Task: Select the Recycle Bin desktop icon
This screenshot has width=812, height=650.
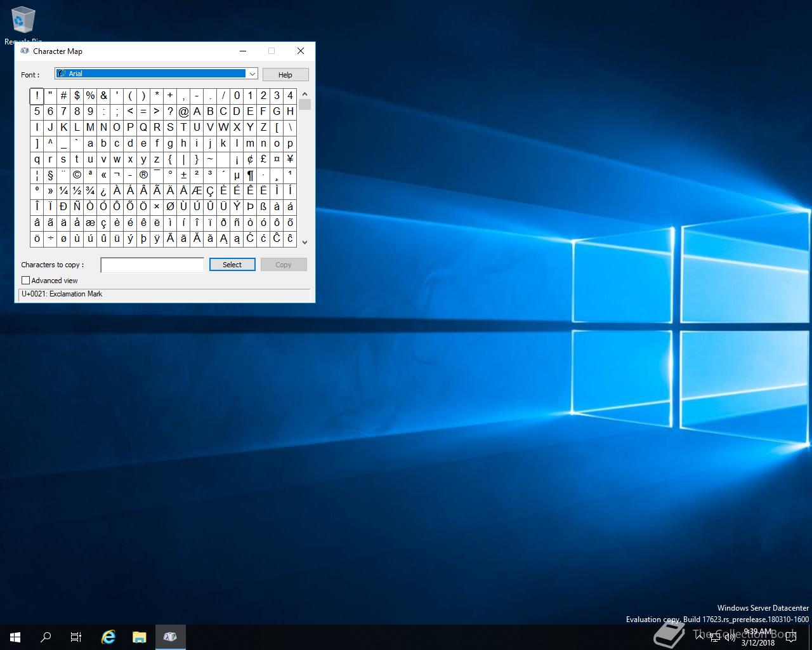Action: (23, 25)
